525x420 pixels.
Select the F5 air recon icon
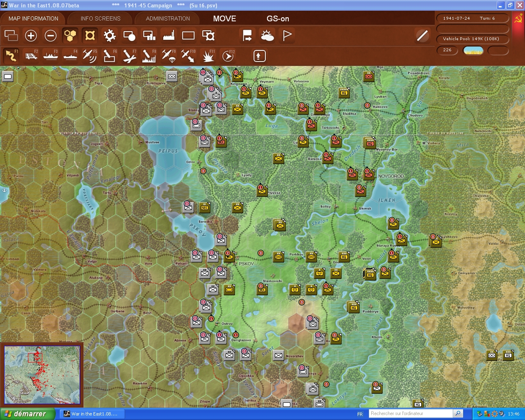(x=90, y=55)
